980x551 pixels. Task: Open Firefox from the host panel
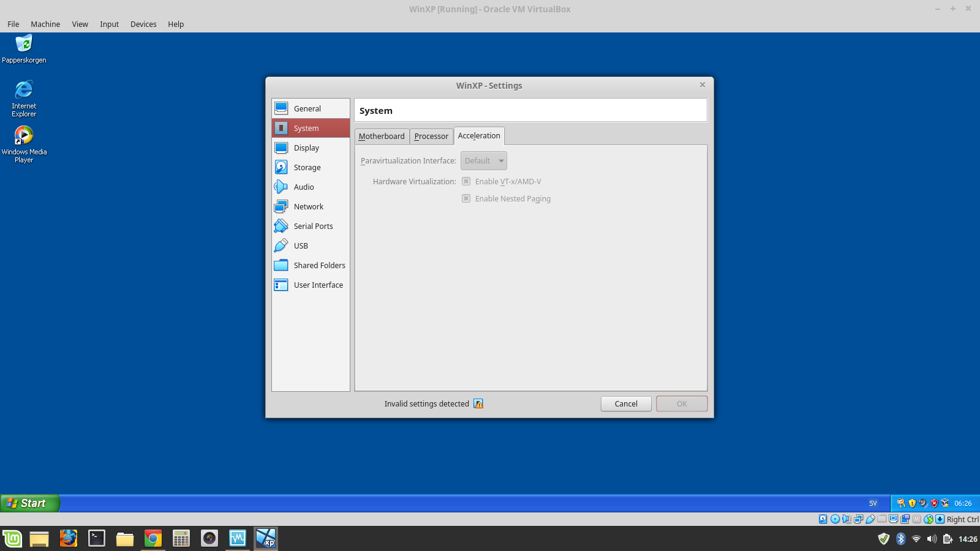pyautogui.click(x=69, y=538)
